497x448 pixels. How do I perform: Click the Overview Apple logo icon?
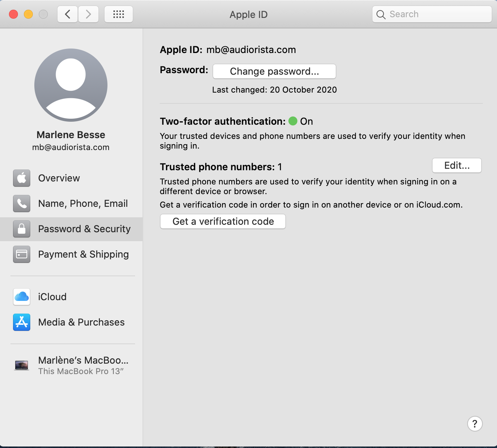[22, 178]
